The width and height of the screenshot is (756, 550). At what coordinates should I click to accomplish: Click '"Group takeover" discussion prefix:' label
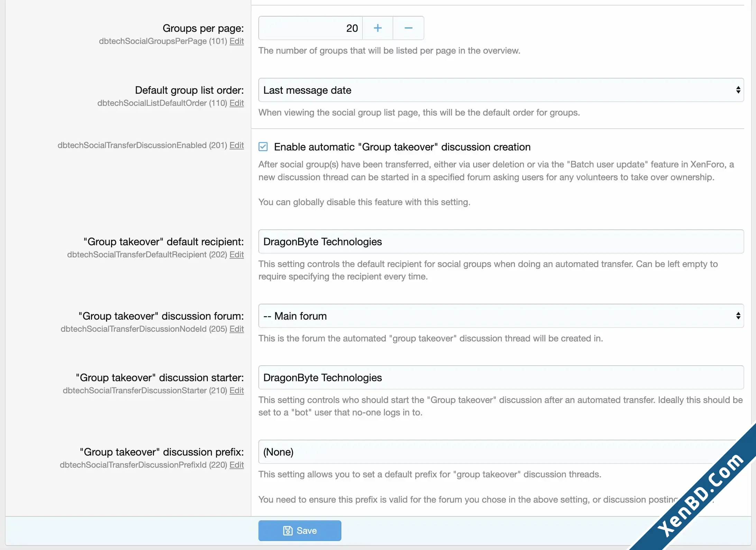pyautogui.click(x=162, y=452)
